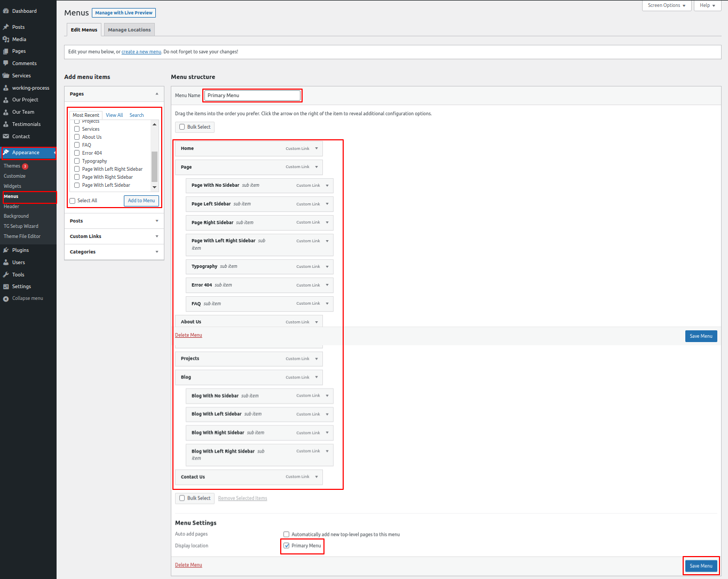Switch to View All pages tab
Image resolution: width=728 pixels, height=579 pixels.
point(114,115)
